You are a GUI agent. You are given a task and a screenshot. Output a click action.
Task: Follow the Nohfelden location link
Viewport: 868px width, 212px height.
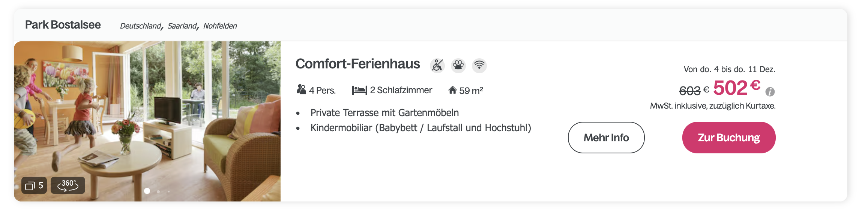220,26
